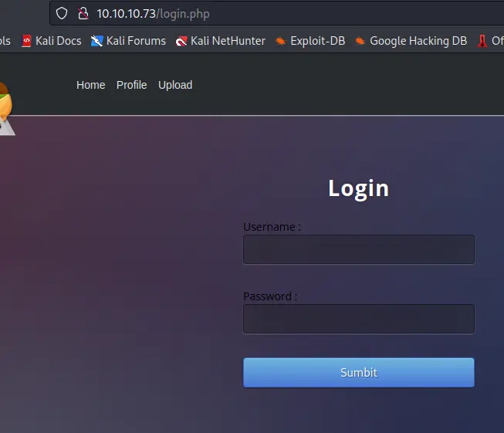The width and height of the screenshot is (504, 433).
Task: Focus the Password input field
Action: coord(359,319)
